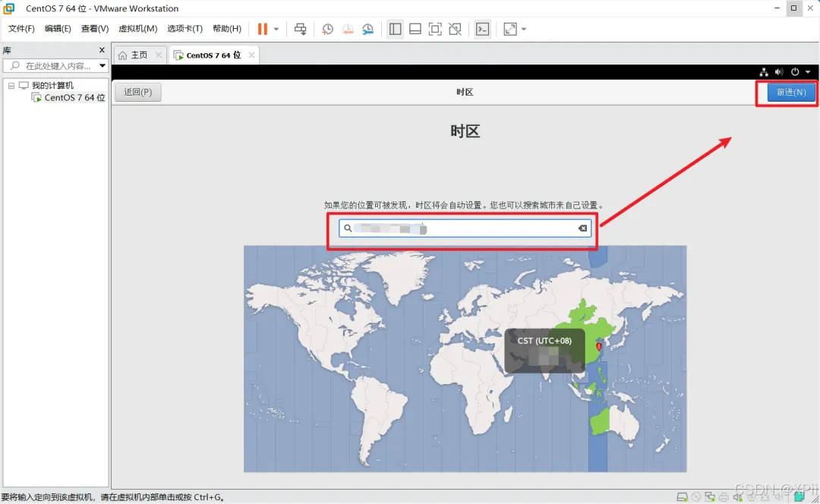Expand the stretch display dropdown arrow

(523, 30)
